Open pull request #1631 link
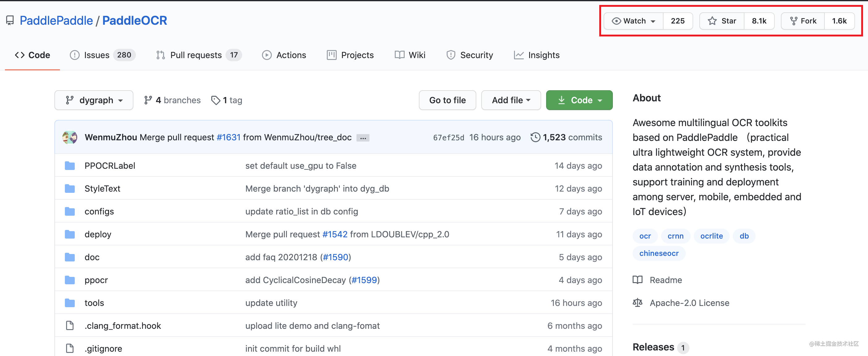868x356 pixels. click(x=229, y=137)
